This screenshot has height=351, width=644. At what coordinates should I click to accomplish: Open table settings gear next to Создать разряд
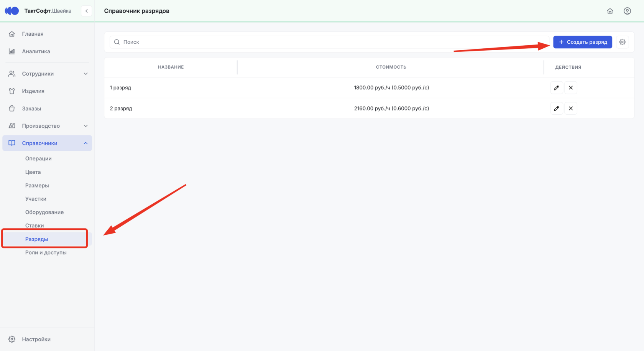coord(622,42)
